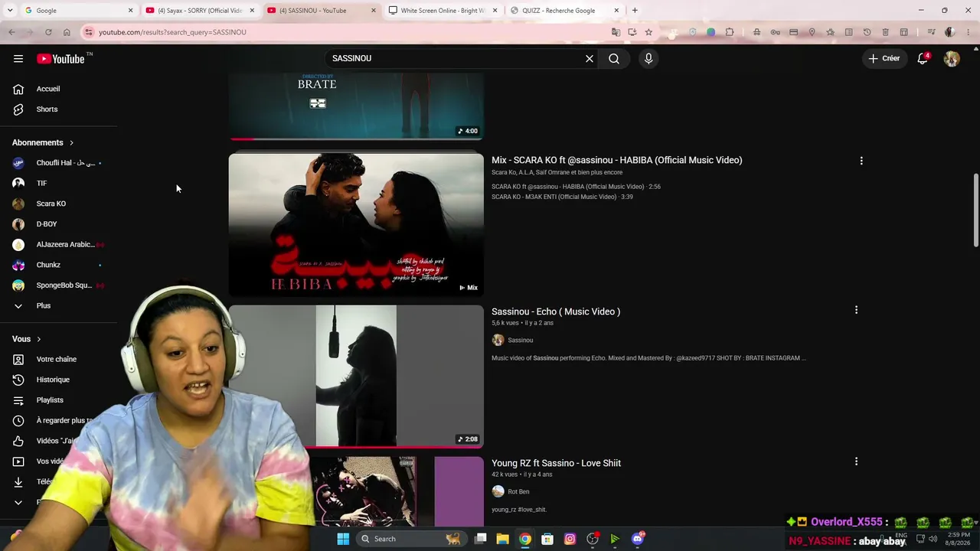The height and width of the screenshot is (551, 980).
Task: Open the Windows Start menu
Action: pos(343,539)
